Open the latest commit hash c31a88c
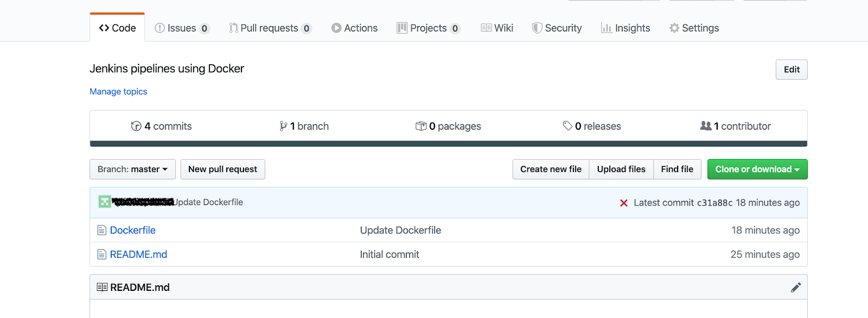868x318 pixels. [714, 203]
